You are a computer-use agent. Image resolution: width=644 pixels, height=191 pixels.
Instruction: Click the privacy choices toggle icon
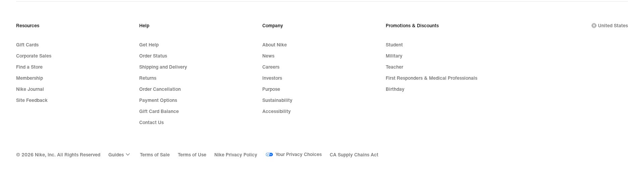click(269, 155)
